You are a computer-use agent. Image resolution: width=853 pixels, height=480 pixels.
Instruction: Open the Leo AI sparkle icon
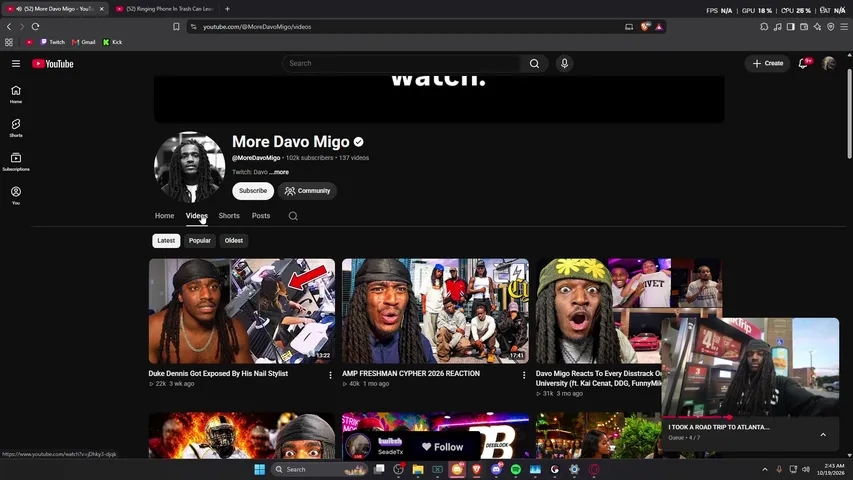pos(817,27)
